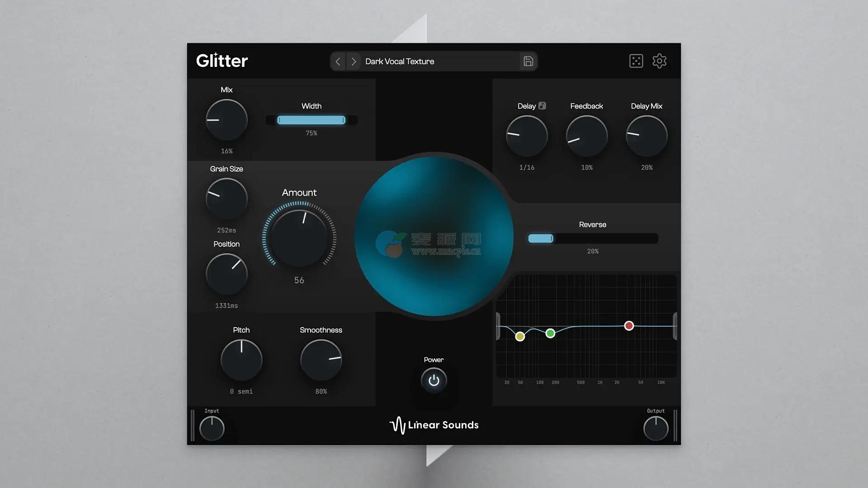Click the red EQ band node

tap(629, 326)
